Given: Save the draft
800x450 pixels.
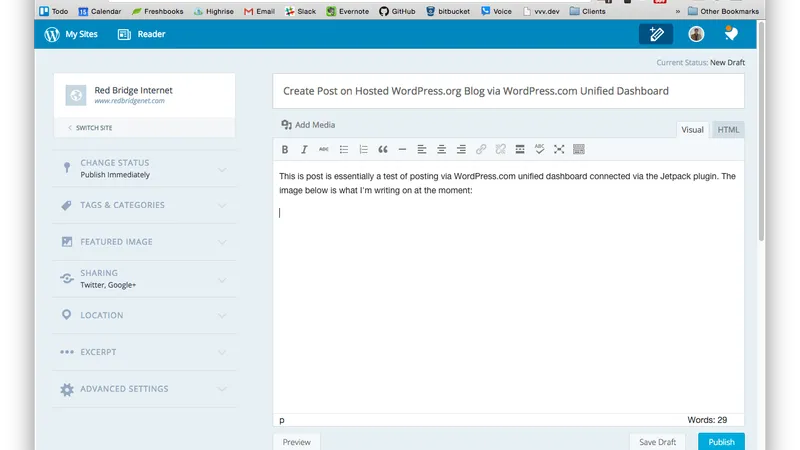Looking at the screenshot, I should [657, 442].
